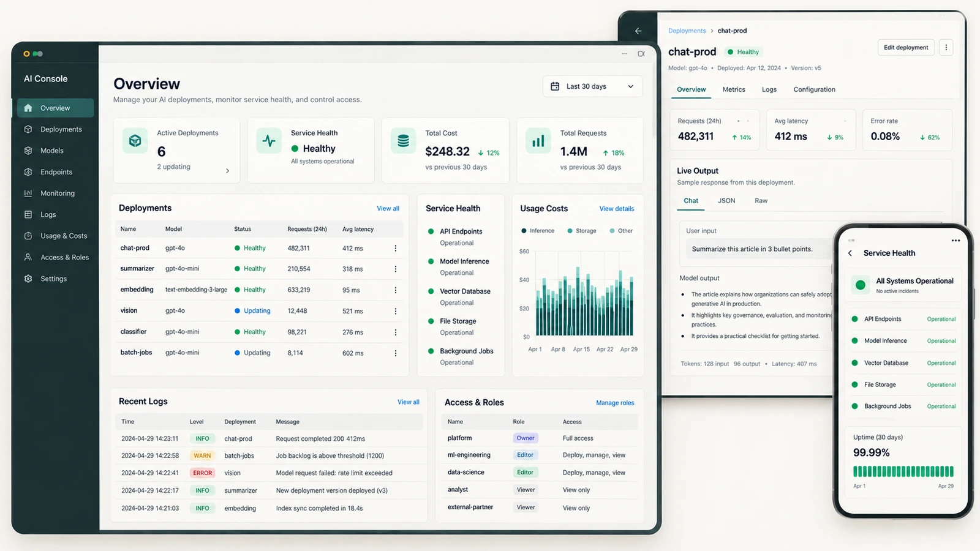Click the AI Console logo text
This screenshot has height=551, width=980.
pyautogui.click(x=45, y=79)
